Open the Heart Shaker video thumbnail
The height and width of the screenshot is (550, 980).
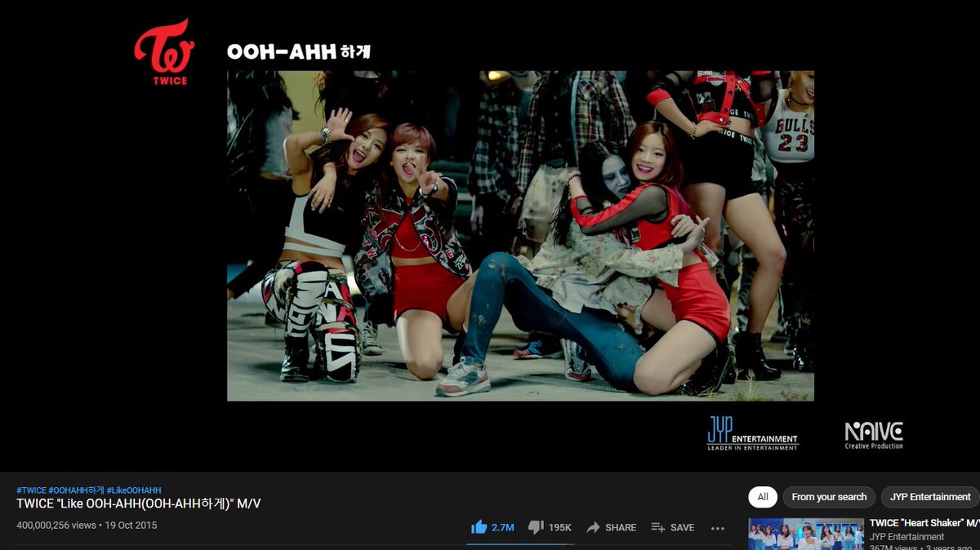click(x=806, y=534)
